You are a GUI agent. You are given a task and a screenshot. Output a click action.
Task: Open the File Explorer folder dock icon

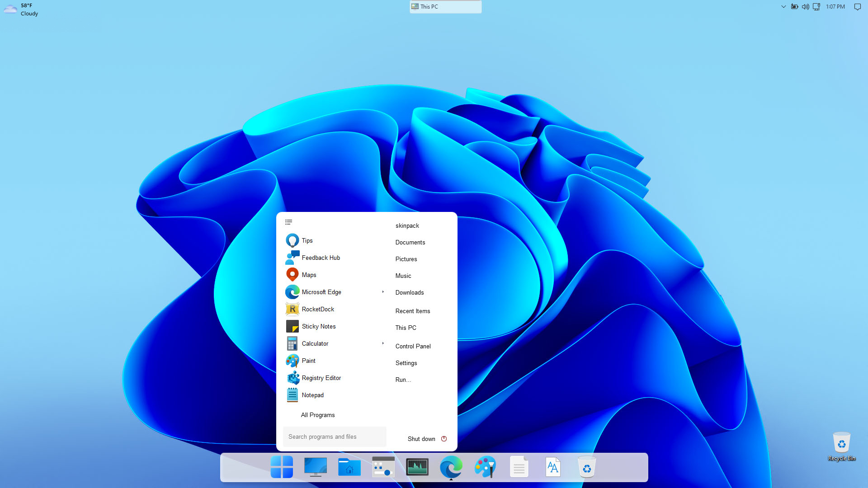(349, 467)
